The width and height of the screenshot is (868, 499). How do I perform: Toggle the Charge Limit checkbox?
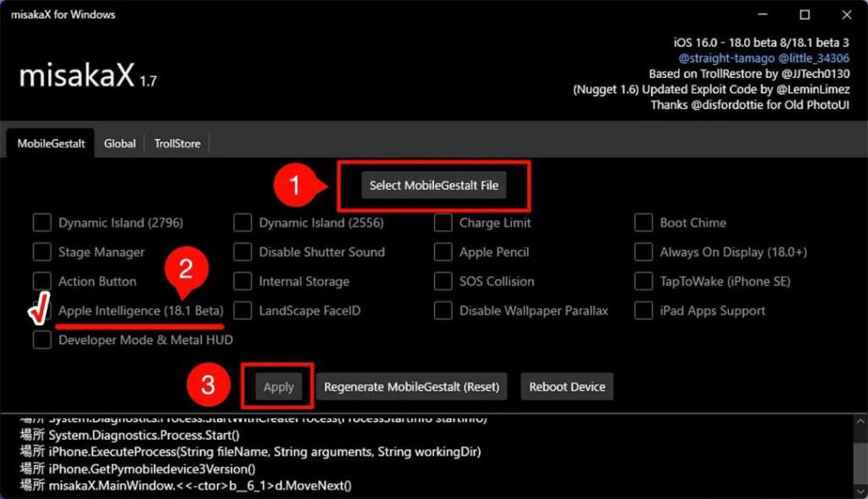[443, 223]
